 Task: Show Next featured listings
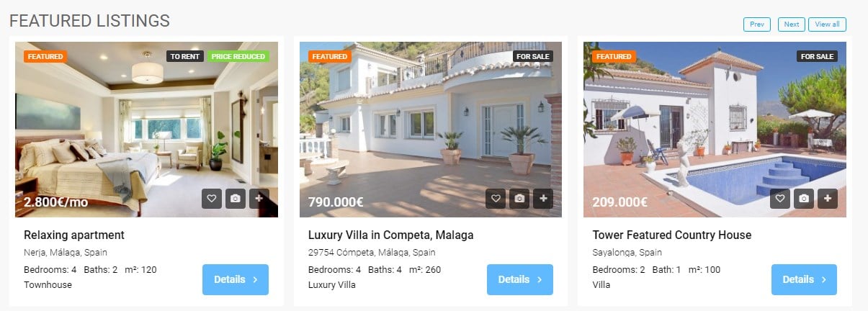(792, 24)
